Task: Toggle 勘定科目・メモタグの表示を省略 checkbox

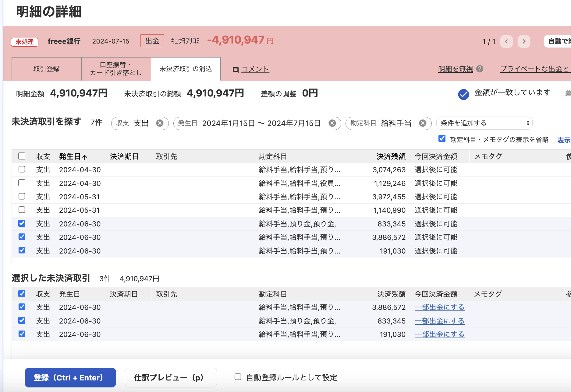Action: pos(442,138)
